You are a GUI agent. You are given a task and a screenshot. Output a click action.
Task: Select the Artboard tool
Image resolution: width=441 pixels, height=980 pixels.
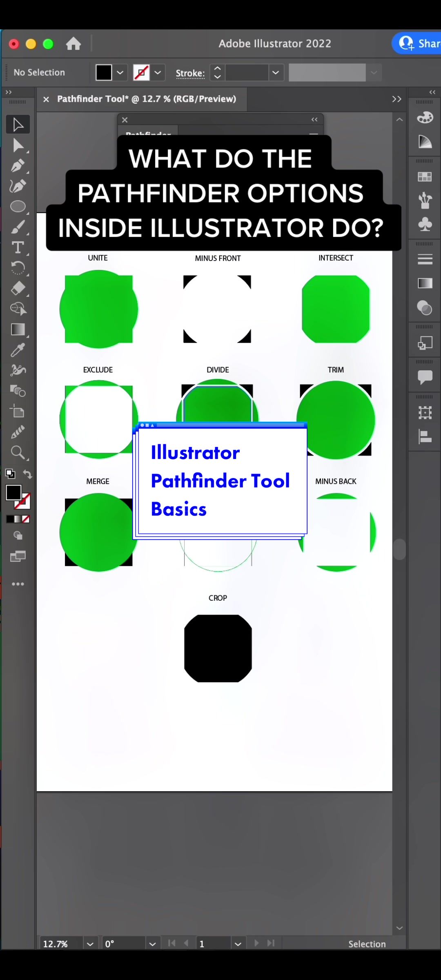(18, 411)
